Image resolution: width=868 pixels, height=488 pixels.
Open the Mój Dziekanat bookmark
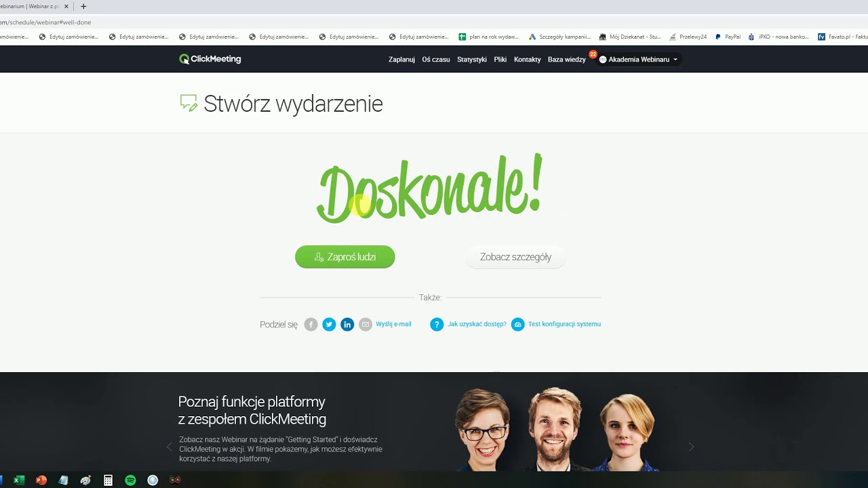tap(630, 37)
